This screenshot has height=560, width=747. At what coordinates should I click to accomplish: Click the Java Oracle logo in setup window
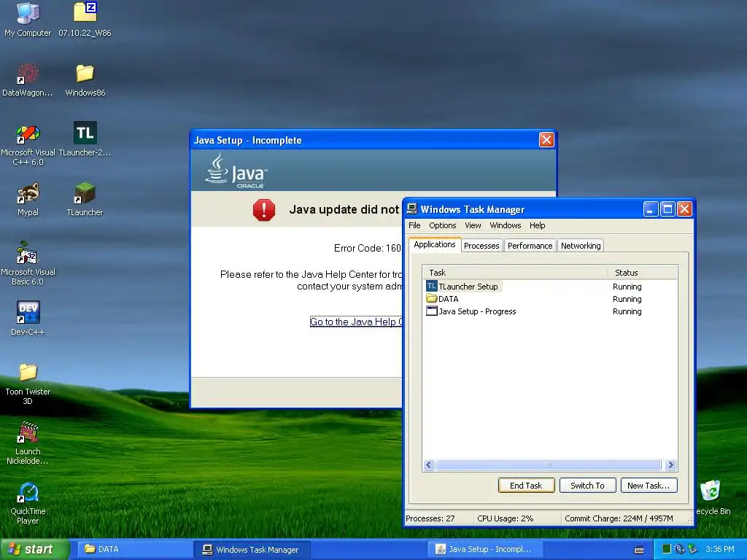click(x=236, y=171)
